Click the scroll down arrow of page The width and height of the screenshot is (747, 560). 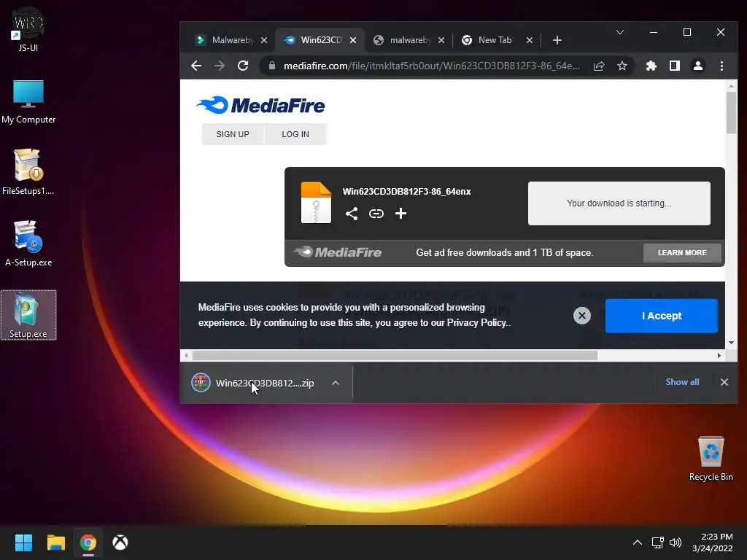tap(731, 343)
